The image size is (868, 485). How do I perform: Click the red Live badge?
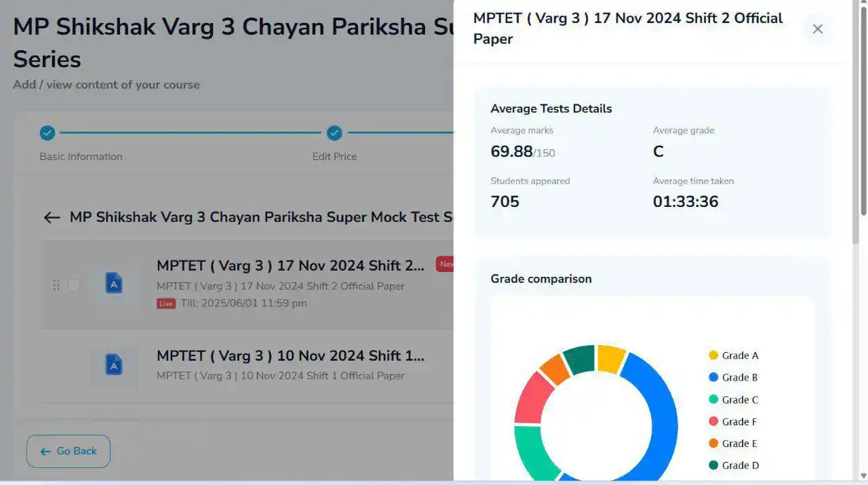[166, 303]
